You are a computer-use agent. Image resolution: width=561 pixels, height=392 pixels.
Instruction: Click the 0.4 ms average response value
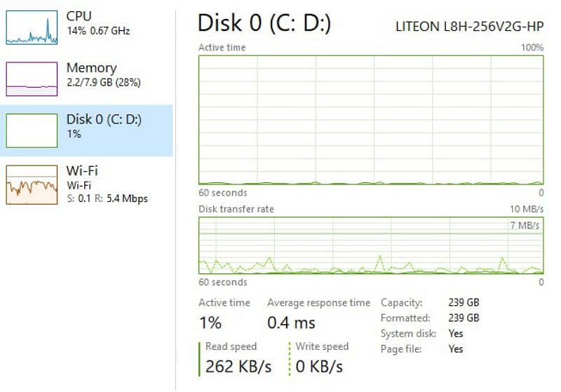(x=291, y=323)
